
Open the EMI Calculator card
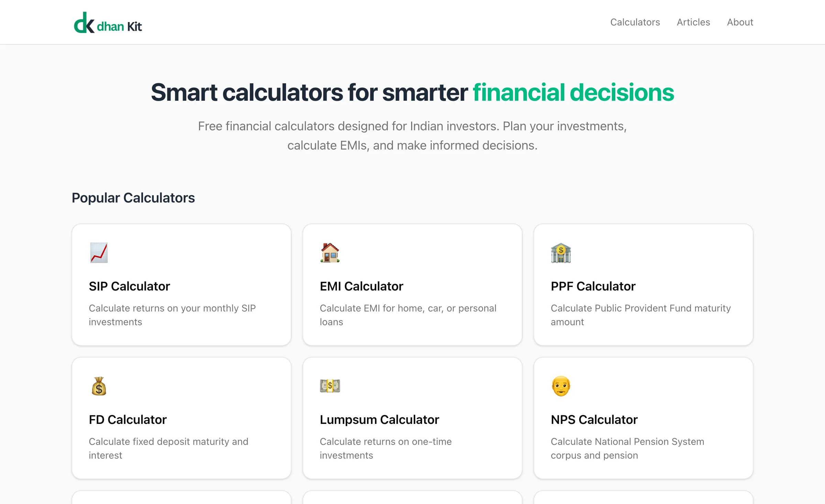pyautogui.click(x=412, y=285)
